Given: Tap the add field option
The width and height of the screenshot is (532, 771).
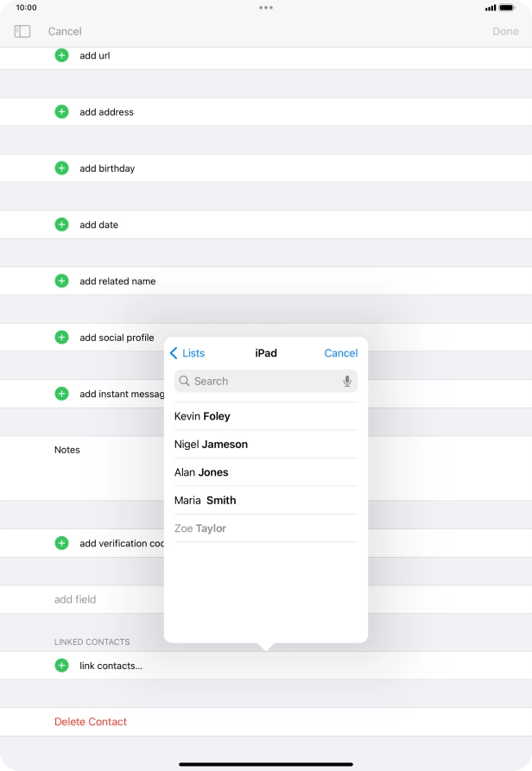Looking at the screenshot, I should coord(75,599).
